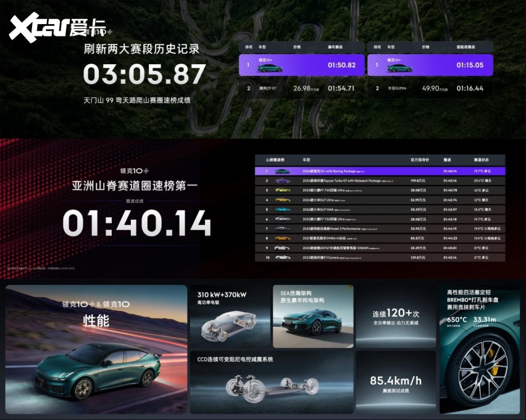Click the time 01:16.44
Viewport: 526px width, 420px height.
(x=470, y=88)
